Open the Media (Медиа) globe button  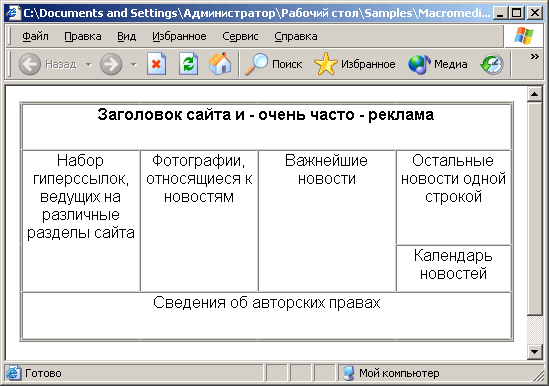pyautogui.click(x=438, y=64)
